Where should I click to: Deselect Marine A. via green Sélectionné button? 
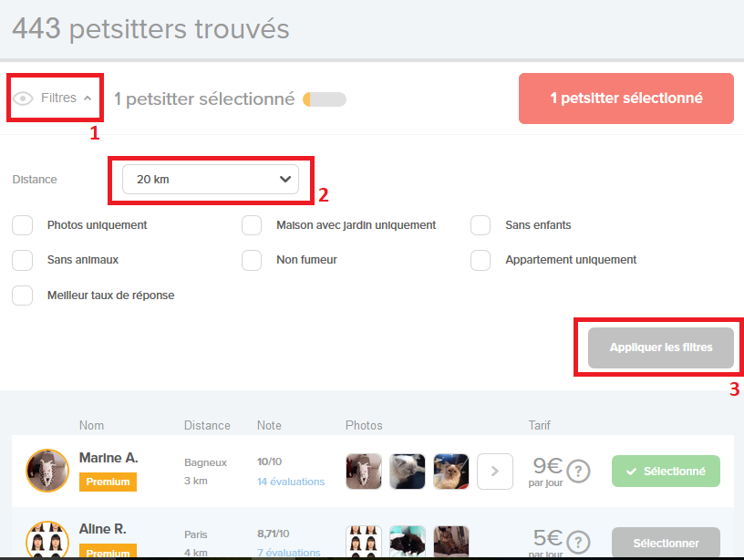coord(666,472)
